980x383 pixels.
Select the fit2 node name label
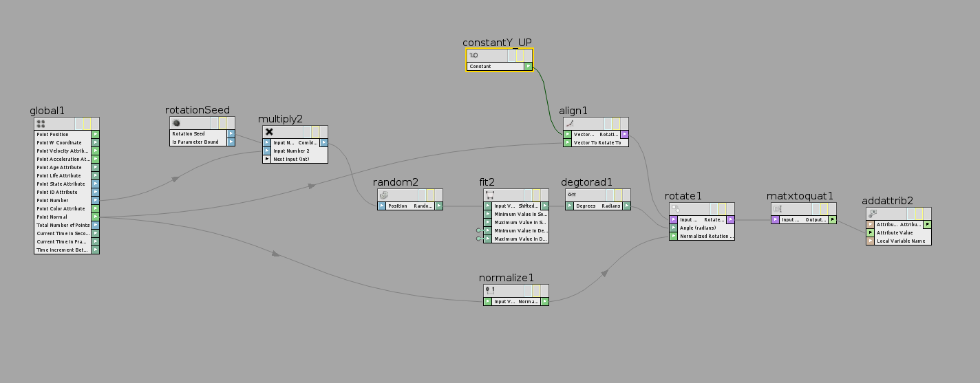pos(487,182)
